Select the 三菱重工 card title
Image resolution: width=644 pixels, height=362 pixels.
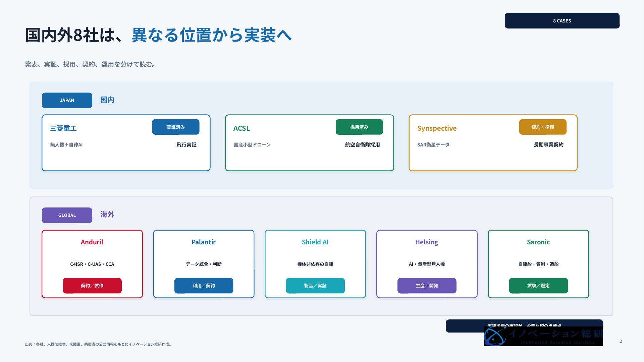point(63,128)
